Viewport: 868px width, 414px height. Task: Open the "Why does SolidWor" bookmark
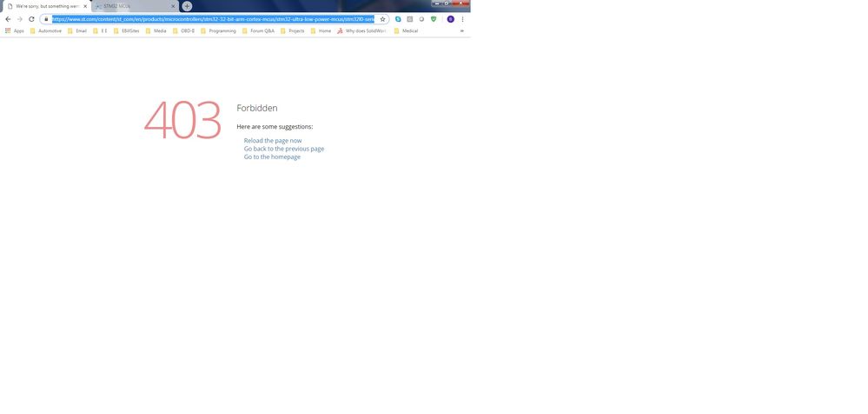(362, 31)
